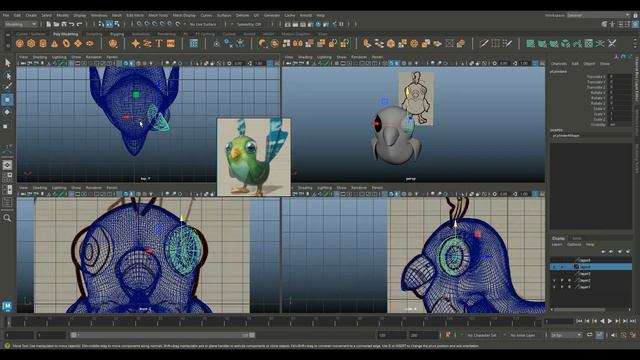The width and height of the screenshot is (640, 360).
Task: Open the Channels menu in Channel Box
Action: [x=559, y=64]
